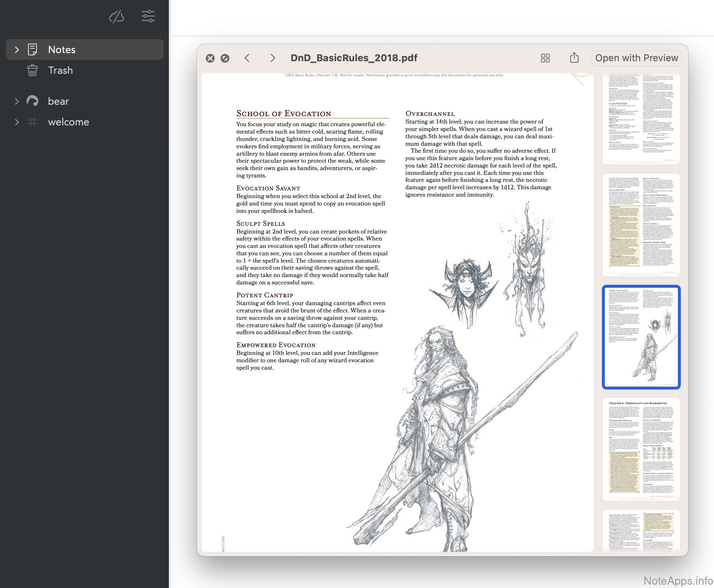This screenshot has width=714, height=588.
Task: Expand the Notes section chevron
Action: (x=17, y=49)
